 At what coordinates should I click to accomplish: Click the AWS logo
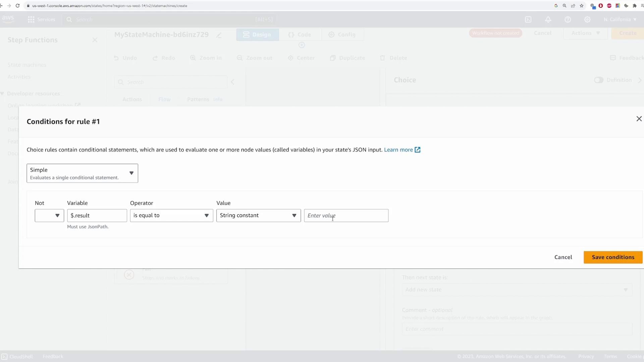tap(8, 19)
